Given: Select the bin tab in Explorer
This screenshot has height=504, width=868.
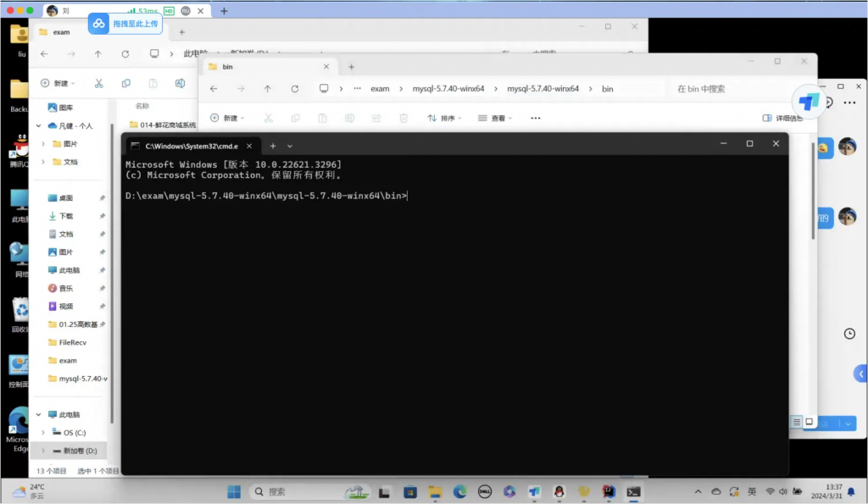Looking at the screenshot, I should [254, 67].
